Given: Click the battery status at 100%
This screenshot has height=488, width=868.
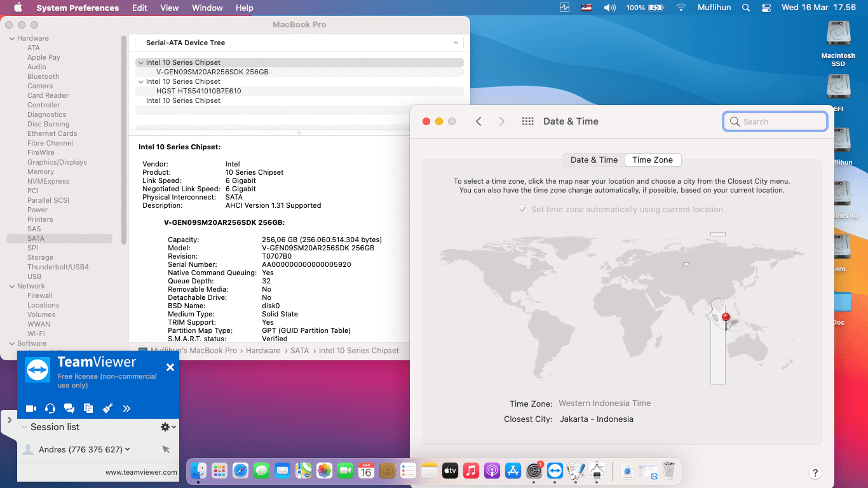Looking at the screenshot, I should tap(656, 8).
